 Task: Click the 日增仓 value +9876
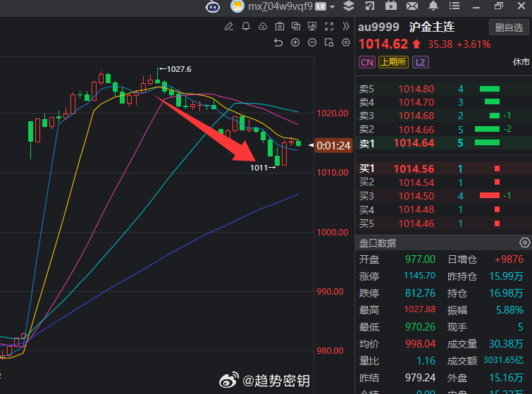[x=509, y=259]
